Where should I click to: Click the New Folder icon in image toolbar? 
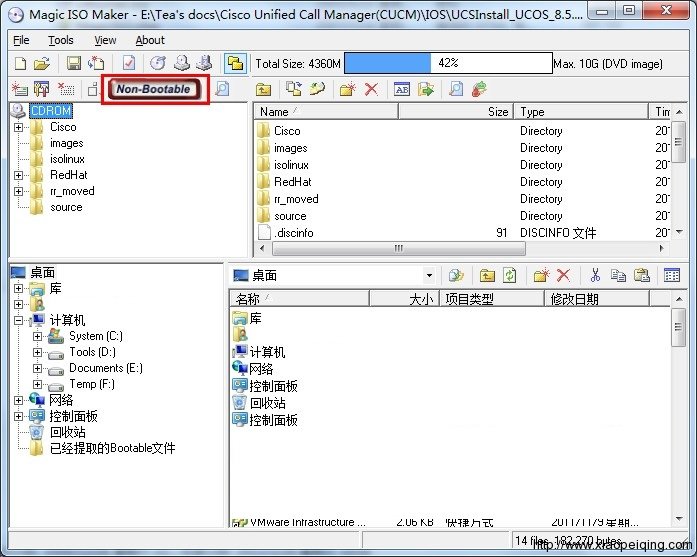pos(348,89)
